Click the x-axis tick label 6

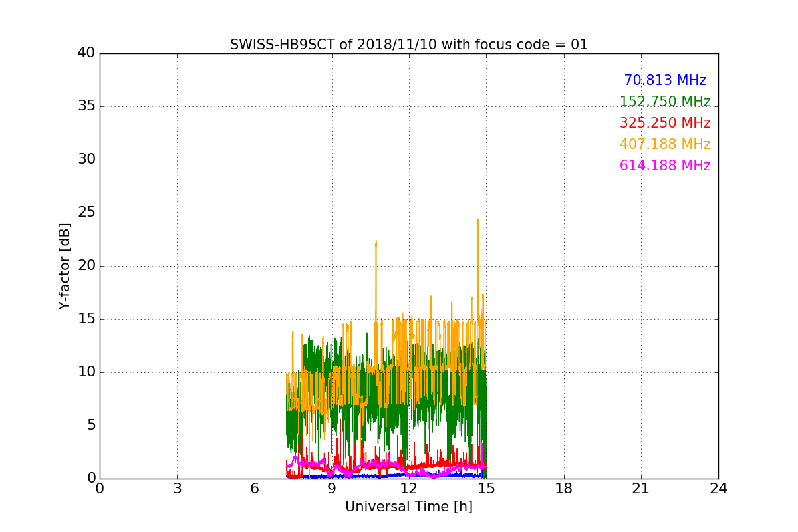click(x=255, y=488)
